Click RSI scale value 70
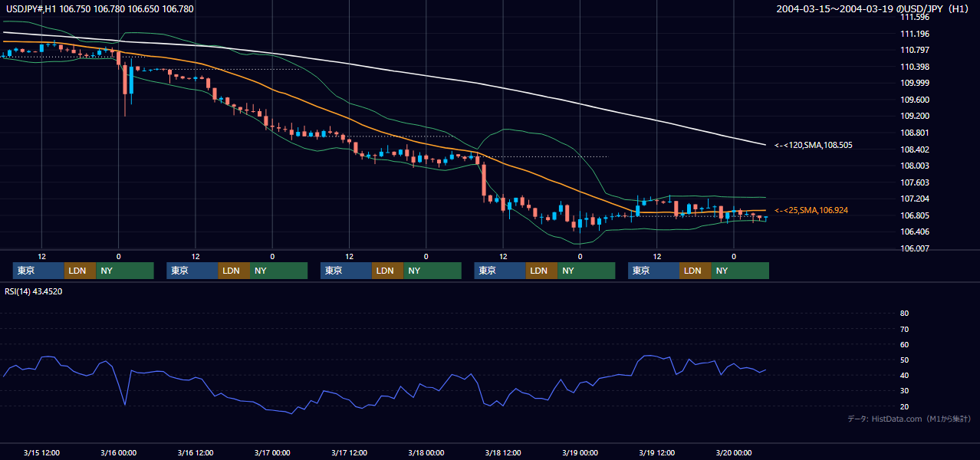The height and width of the screenshot is (460, 980). click(x=905, y=329)
